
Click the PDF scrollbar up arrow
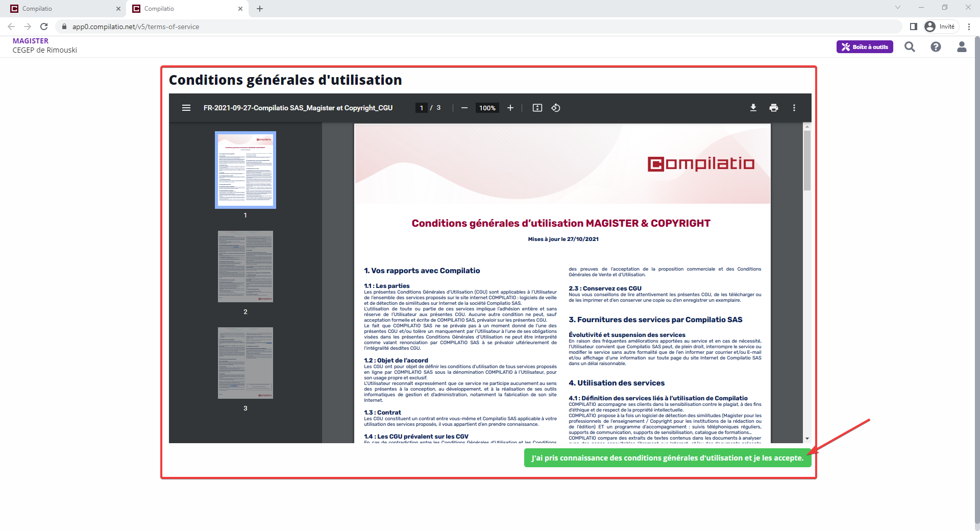[x=807, y=126]
